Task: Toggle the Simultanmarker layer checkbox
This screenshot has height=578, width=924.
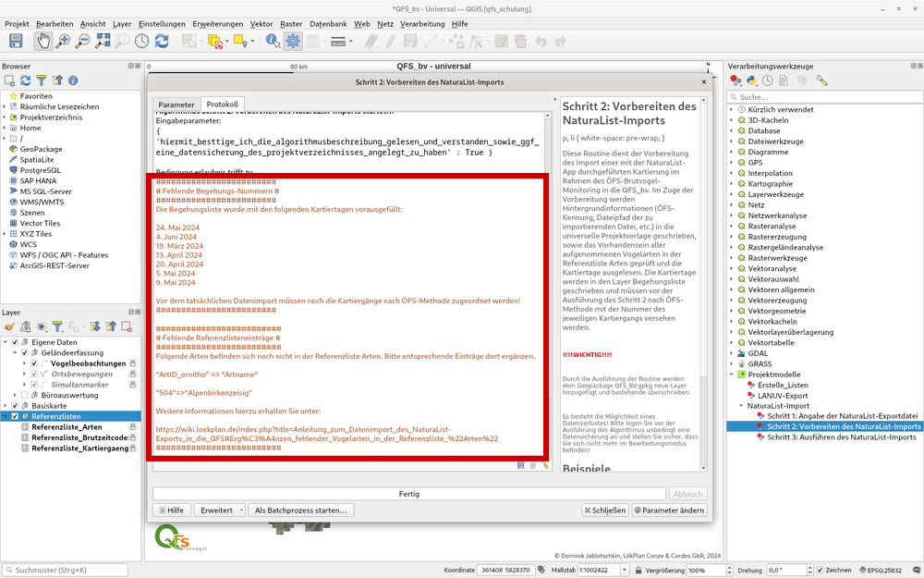Action: [33, 385]
